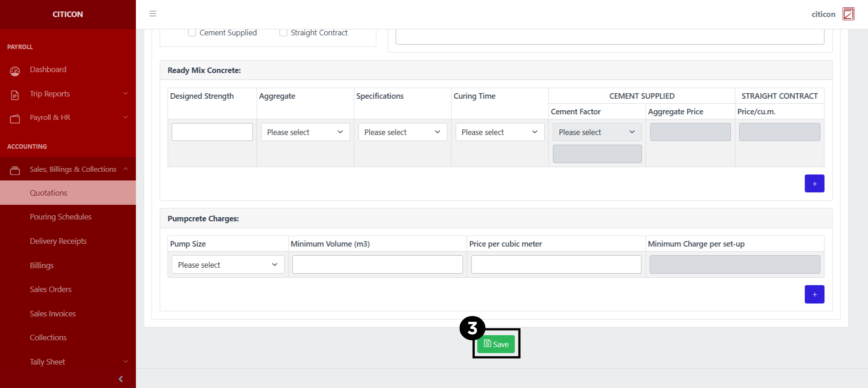The width and height of the screenshot is (868, 388).
Task: Open the Aggregate dropdown
Action: [305, 132]
